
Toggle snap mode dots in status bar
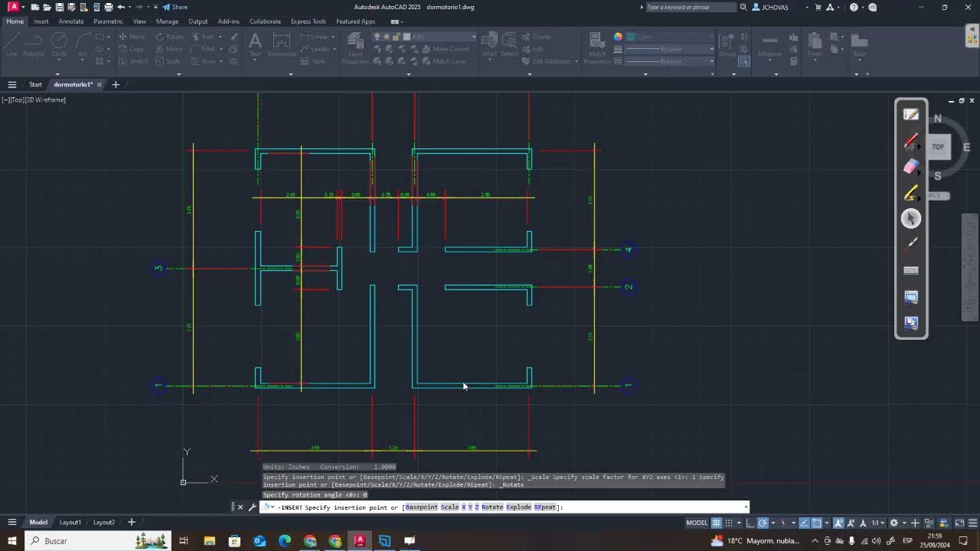(728, 523)
